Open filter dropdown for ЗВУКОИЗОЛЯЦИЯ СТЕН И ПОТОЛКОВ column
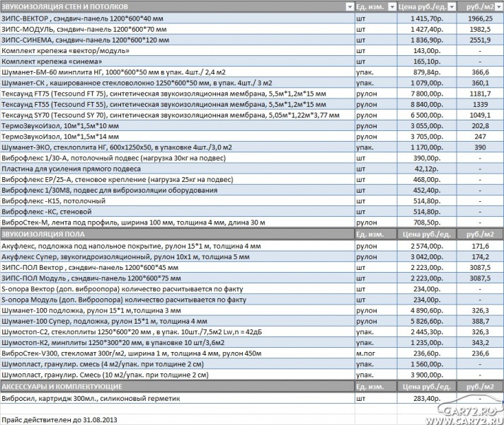Screen dimensions: 504x425 click(350, 7)
